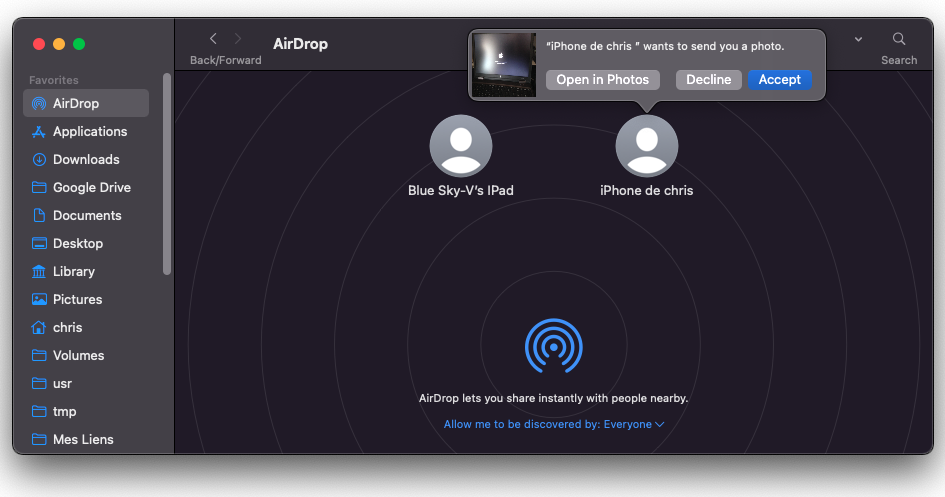Click the yellow minimize window button
Screen dimensions: 945x497
coord(59,44)
